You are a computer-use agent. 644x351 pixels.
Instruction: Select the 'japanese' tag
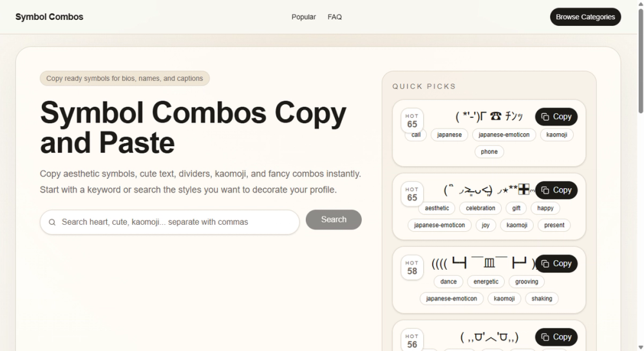(450, 135)
